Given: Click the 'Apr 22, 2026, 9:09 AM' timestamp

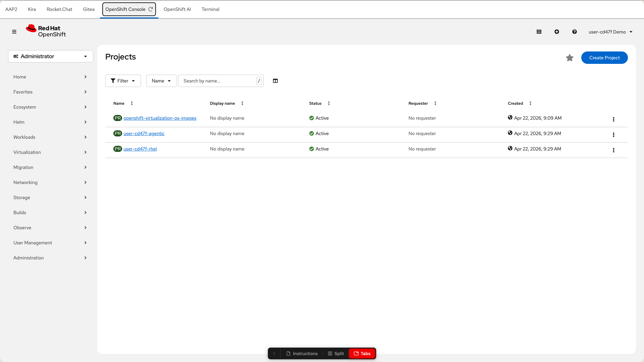Looking at the screenshot, I should pyautogui.click(x=538, y=118).
